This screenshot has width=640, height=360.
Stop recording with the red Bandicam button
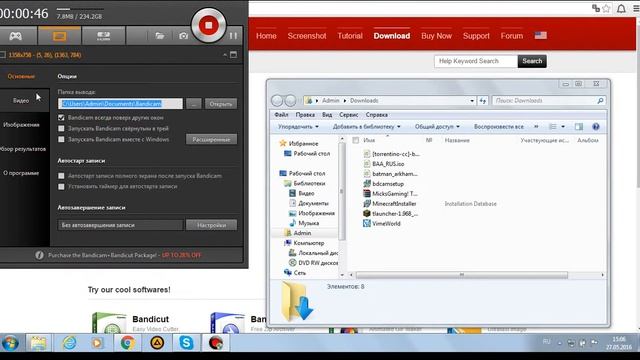[x=209, y=25]
